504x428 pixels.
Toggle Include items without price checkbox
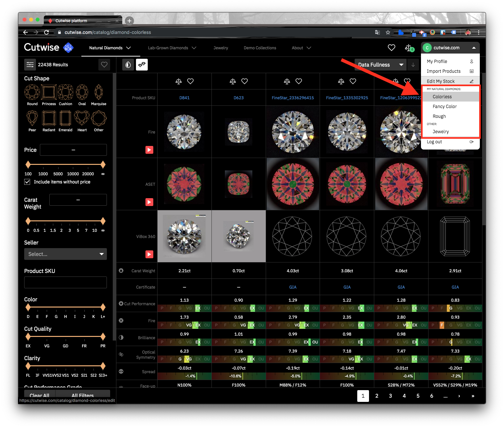[27, 182]
